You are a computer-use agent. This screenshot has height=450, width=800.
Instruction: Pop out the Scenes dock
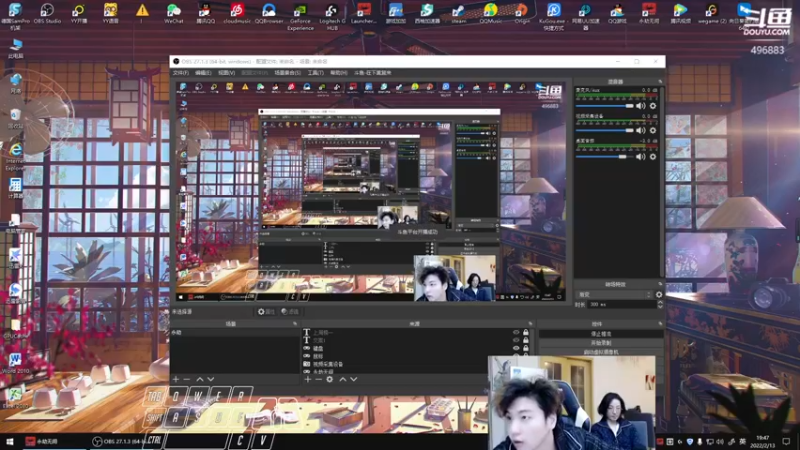click(295, 323)
